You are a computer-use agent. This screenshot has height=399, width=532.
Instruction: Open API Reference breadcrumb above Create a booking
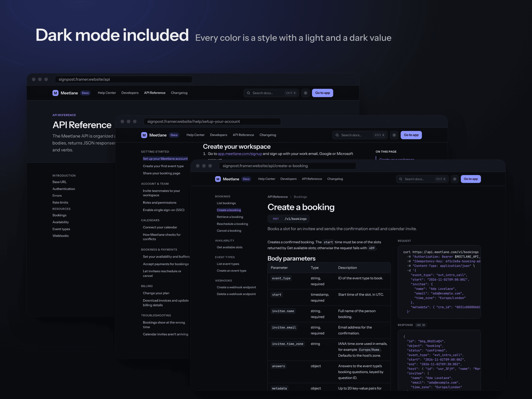pyautogui.click(x=277, y=197)
